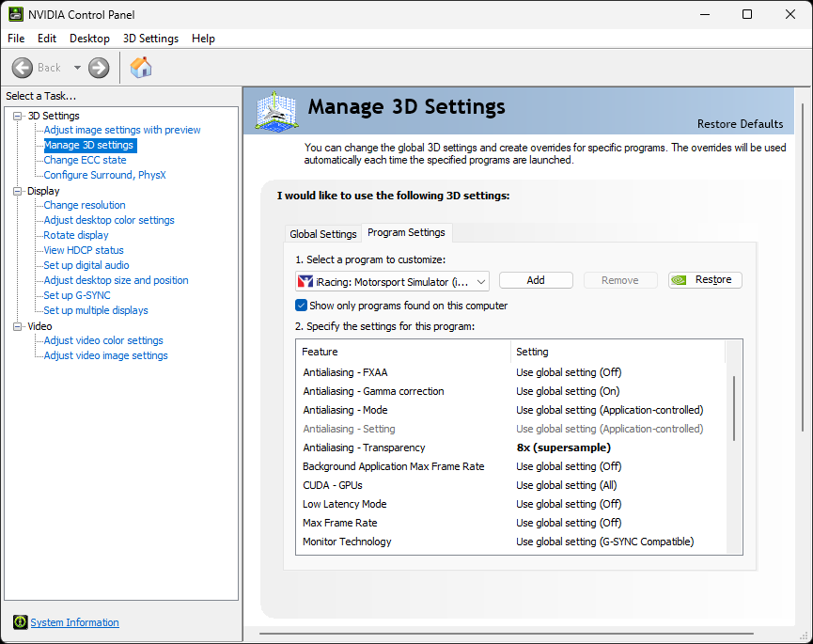Image resolution: width=813 pixels, height=644 pixels.
Task: Open 'Rotate display'
Action: [76, 235]
